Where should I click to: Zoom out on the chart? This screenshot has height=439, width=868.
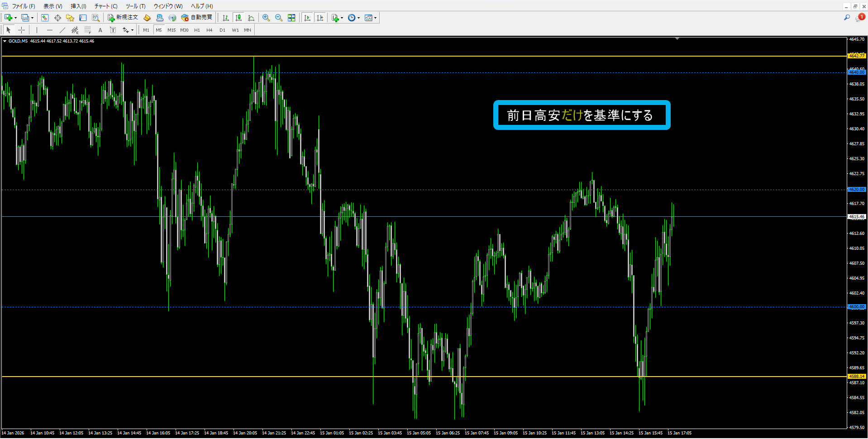(x=279, y=18)
